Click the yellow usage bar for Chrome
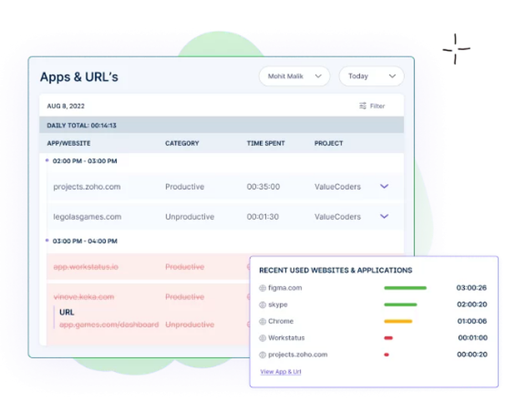This screenshot has height=420, width=526. coord(398,321)
